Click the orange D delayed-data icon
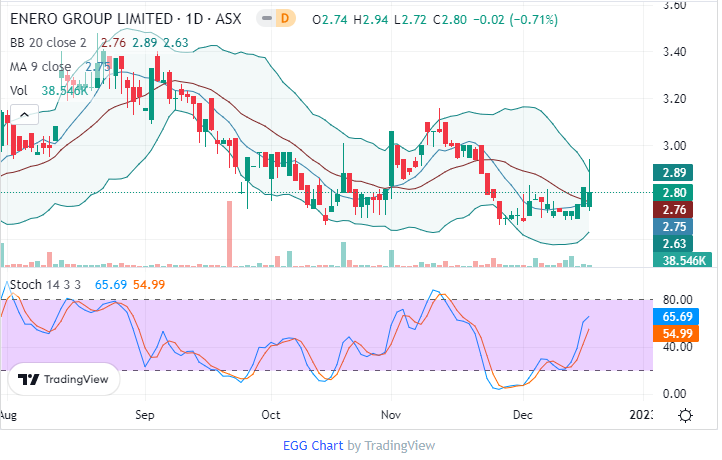The width and height of the screenshot is (722, 460). [285, 19]
